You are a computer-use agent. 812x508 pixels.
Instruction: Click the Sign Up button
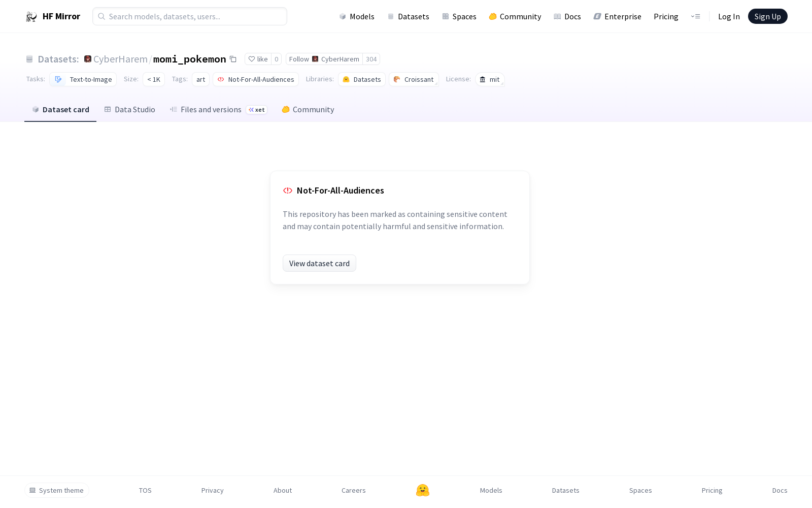[x=767, y=16]
